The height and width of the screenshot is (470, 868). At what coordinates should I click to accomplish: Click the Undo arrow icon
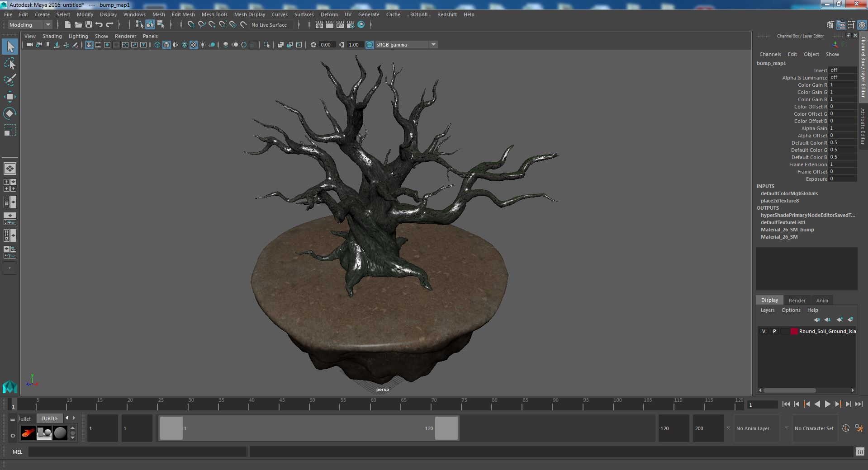pyautogui.click(x=99, y=25)
